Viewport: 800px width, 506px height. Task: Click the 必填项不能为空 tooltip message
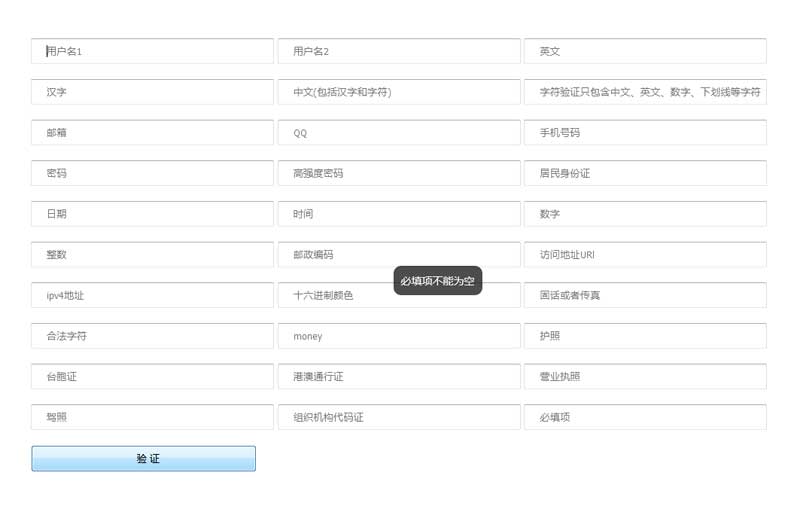click(438, 281)
